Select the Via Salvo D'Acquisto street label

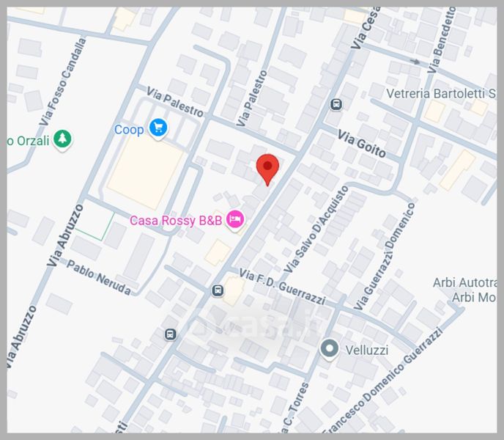pos(316,230)
